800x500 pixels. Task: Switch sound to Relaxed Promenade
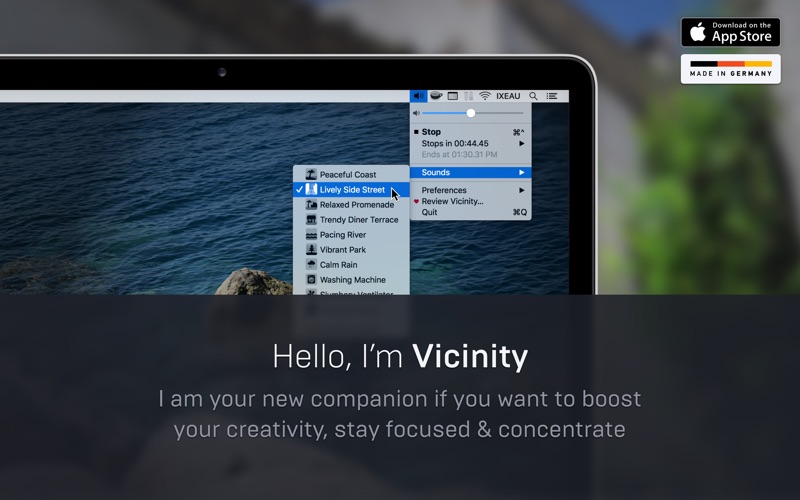tap(356, 205)
